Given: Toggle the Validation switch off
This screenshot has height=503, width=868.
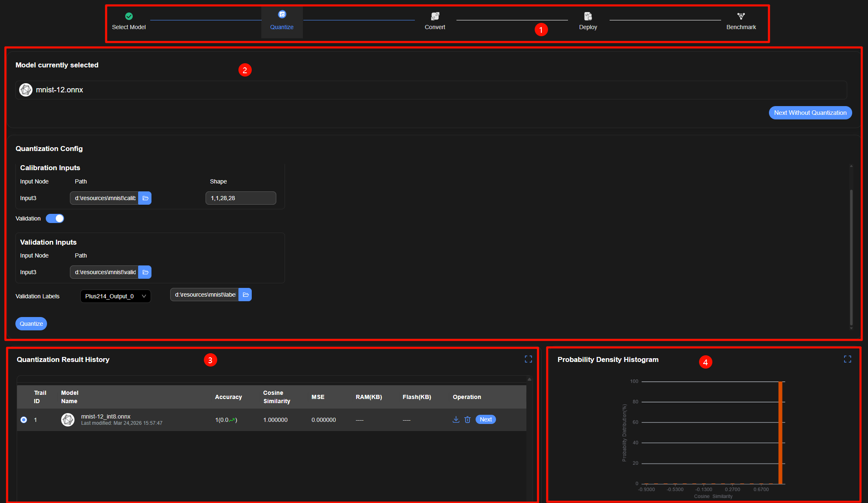Looking at the screenshot, I should coord(55,218).
